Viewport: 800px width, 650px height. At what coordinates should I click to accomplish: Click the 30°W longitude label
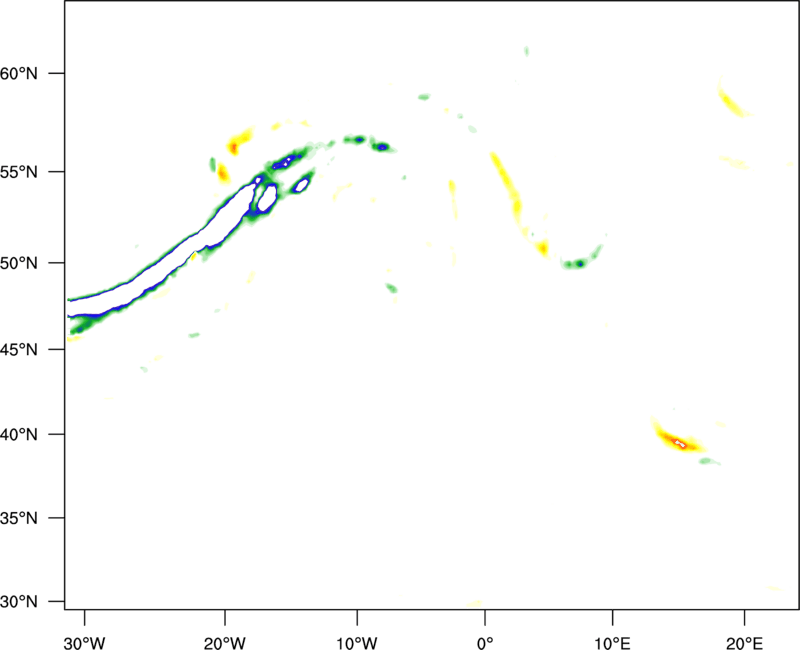click(84, 643)
